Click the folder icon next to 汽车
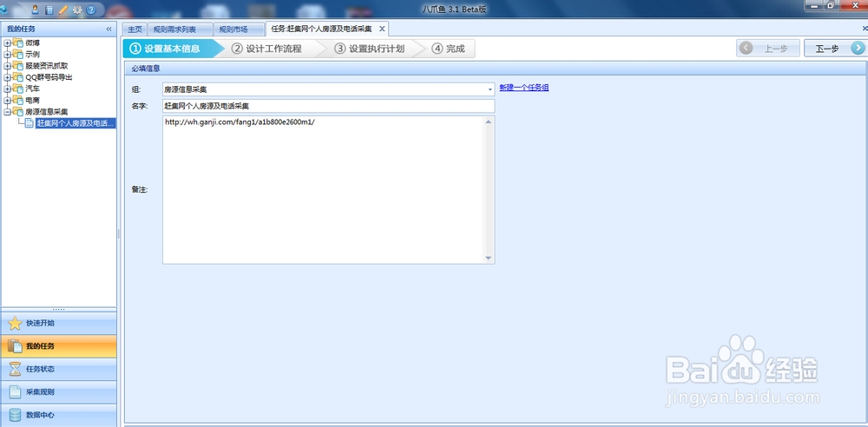The width and height of the screenshot is (868, 427). point(17,89)
